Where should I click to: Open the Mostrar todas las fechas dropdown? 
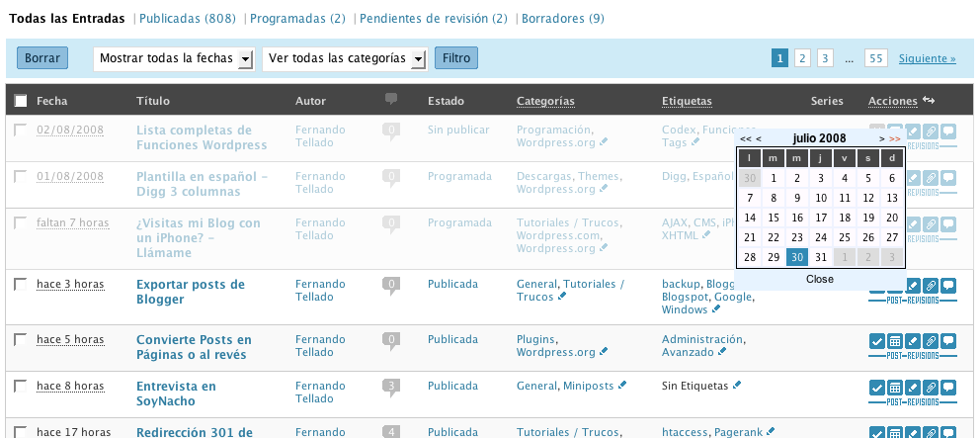tap(174, 58)
